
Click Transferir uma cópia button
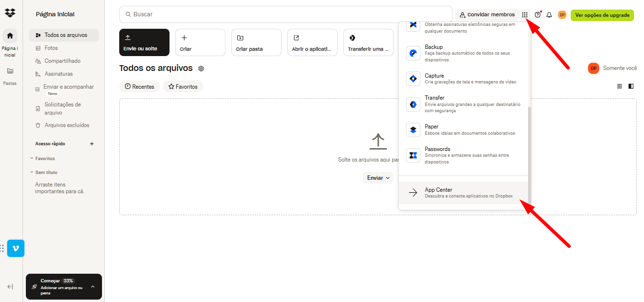(x=368, y=42)
